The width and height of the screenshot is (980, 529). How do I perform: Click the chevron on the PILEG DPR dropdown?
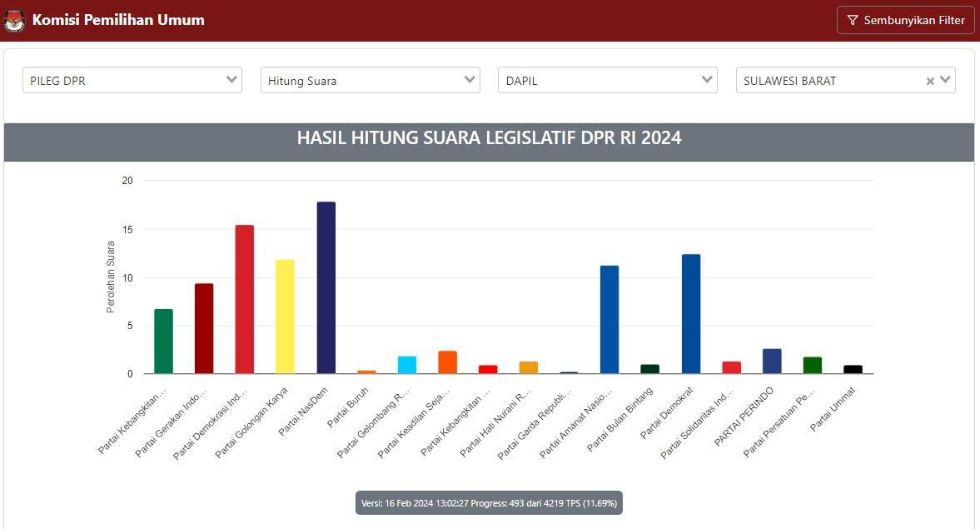[232, 79]
